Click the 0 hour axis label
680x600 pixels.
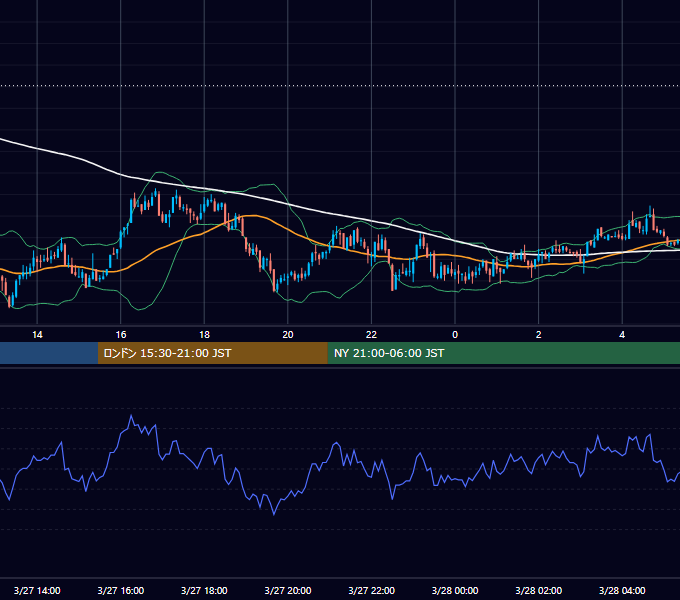pyautogui.click(x=455, y=335)
